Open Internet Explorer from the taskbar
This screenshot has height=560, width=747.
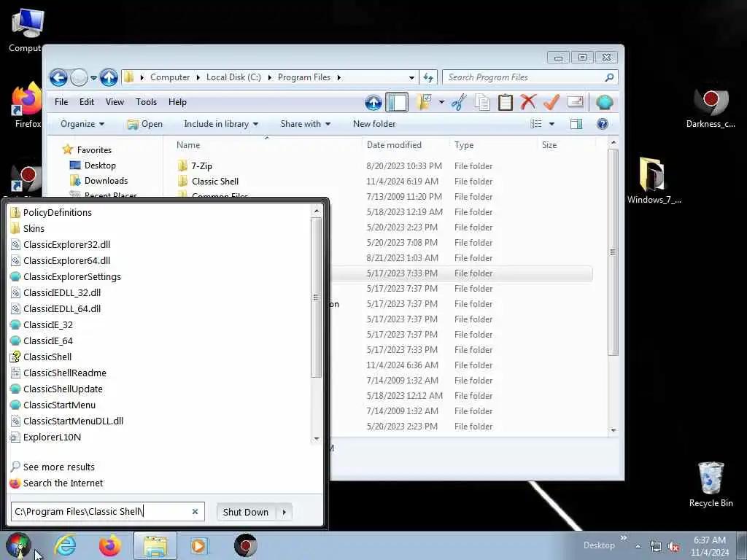tap(65, 545)
